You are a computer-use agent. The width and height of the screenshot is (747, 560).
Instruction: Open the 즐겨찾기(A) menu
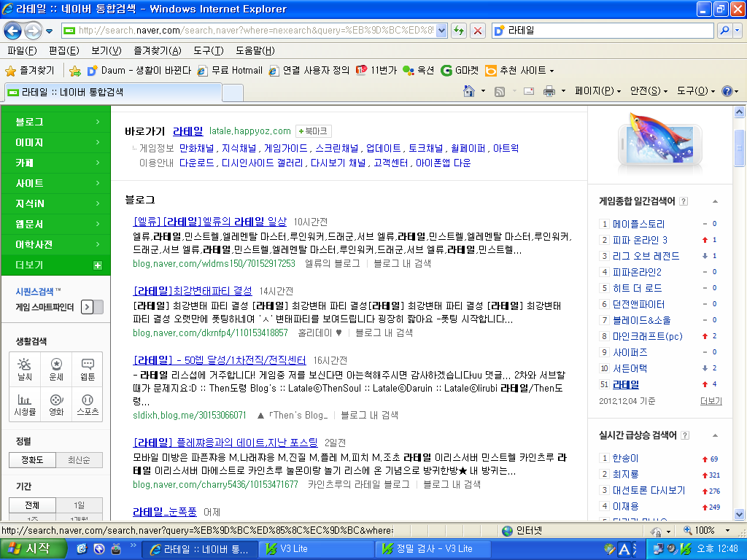[x=158, y=50]
